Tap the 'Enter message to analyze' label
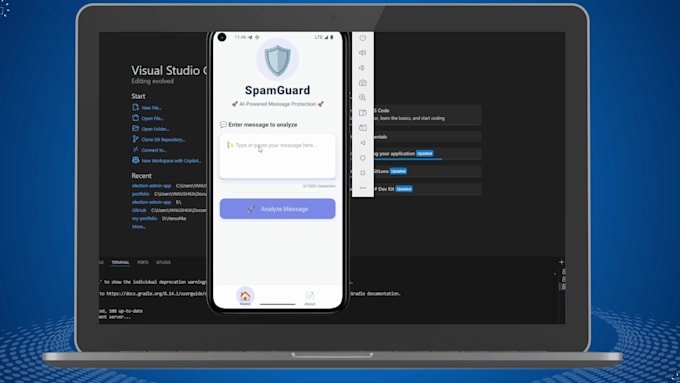Viewport: 680px width, 383px height. point(263,125)
